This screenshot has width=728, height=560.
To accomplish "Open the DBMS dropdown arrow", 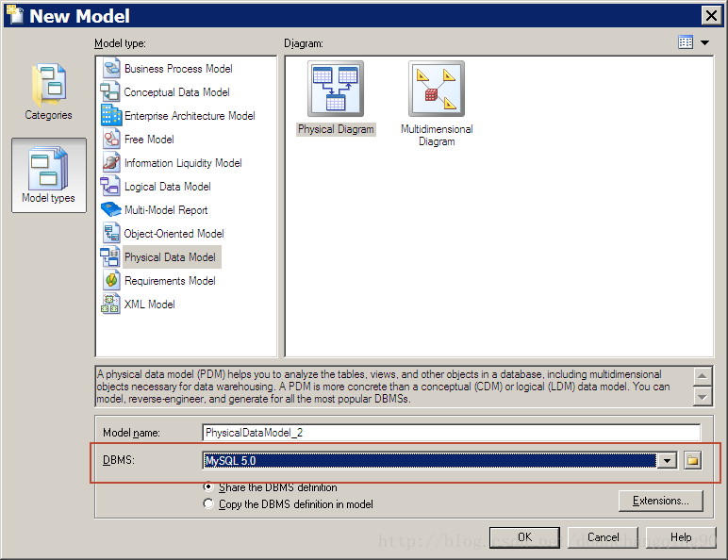I will [x=668, y=461].
